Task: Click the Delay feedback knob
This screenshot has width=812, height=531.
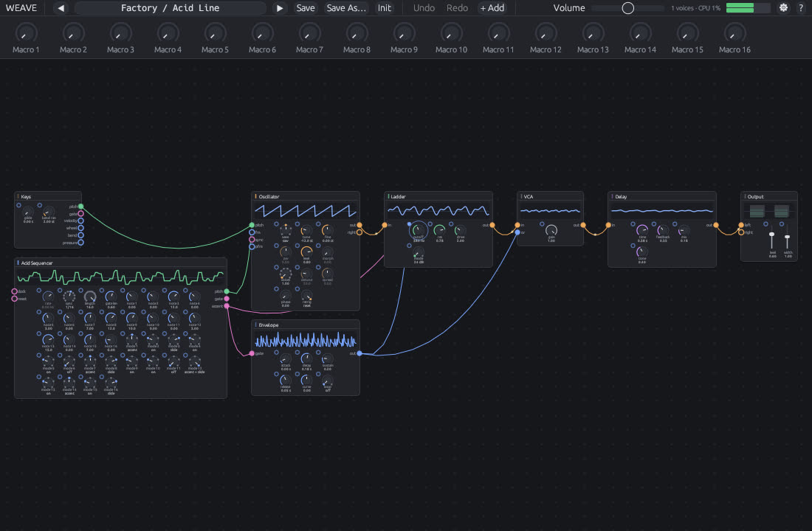Action: [x=663, y=230]
